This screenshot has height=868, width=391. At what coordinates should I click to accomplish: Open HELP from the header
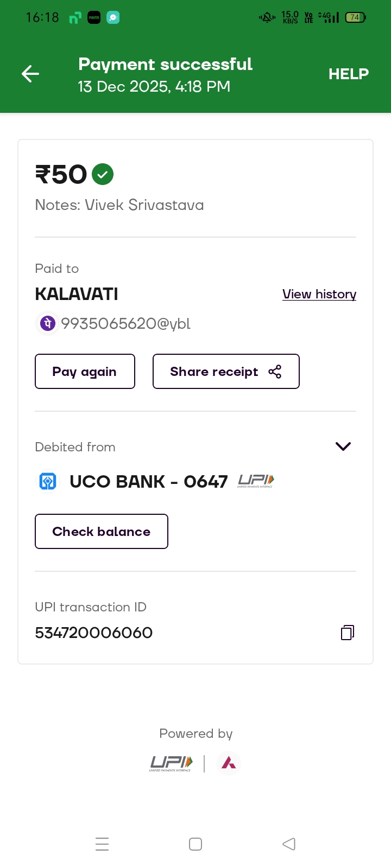(348, 74)
